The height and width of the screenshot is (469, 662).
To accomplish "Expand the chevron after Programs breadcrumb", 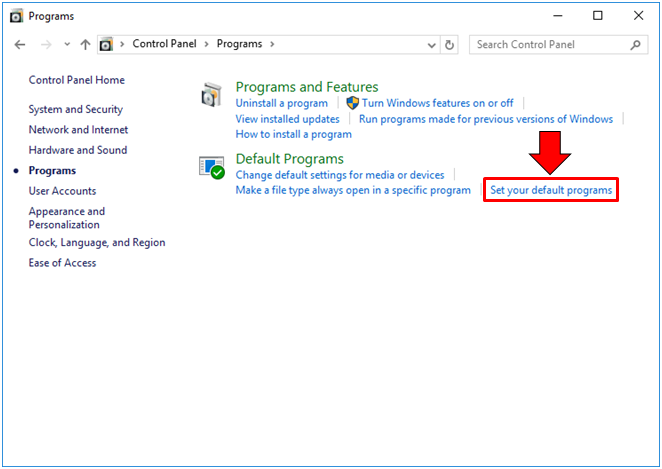I will [x=271, y=45].
